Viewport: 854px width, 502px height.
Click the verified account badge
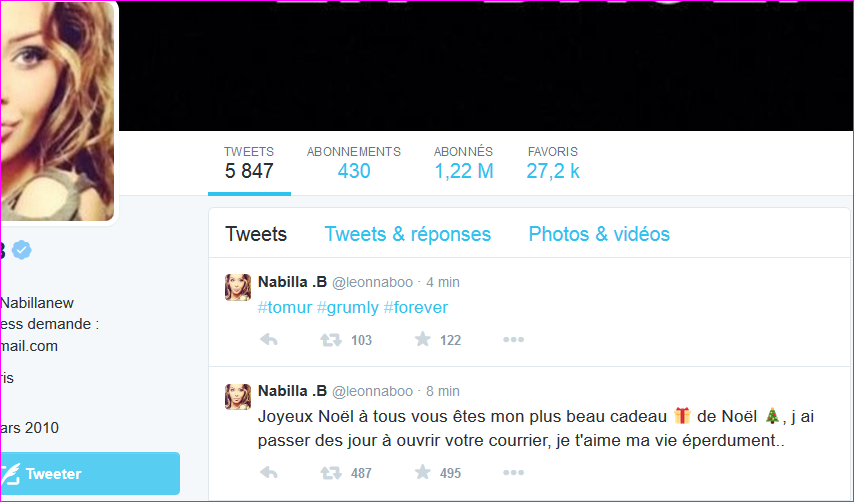22,250
